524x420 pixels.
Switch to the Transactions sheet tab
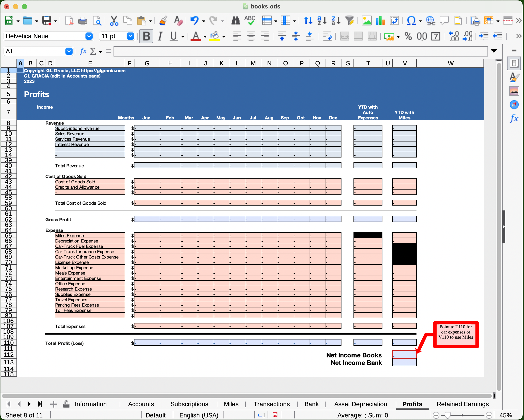(272, 404)
